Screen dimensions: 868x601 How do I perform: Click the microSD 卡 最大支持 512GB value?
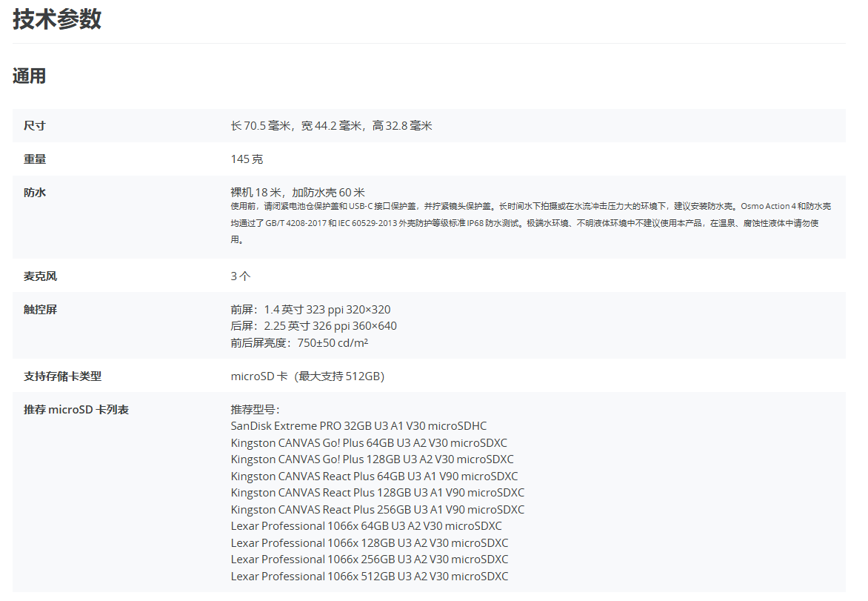click(x=307, y=376)
